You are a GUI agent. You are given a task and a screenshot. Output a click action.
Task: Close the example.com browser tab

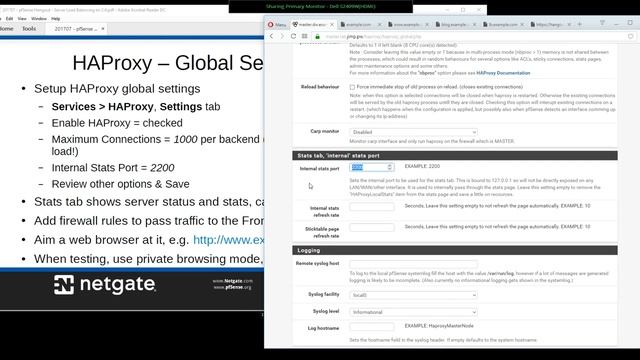pos(379,25)
